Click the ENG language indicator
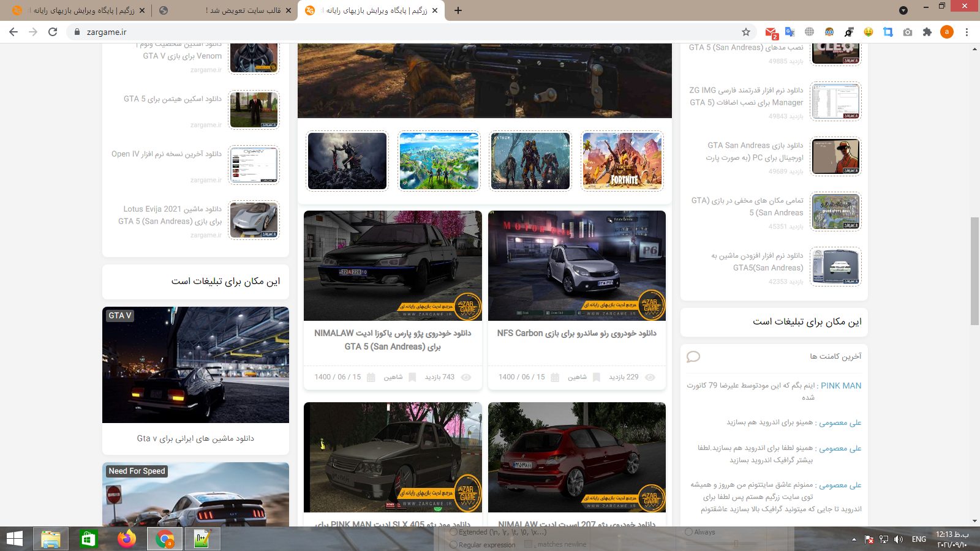Viewport: 980px width, 551px height. click(x=919, y=539)
